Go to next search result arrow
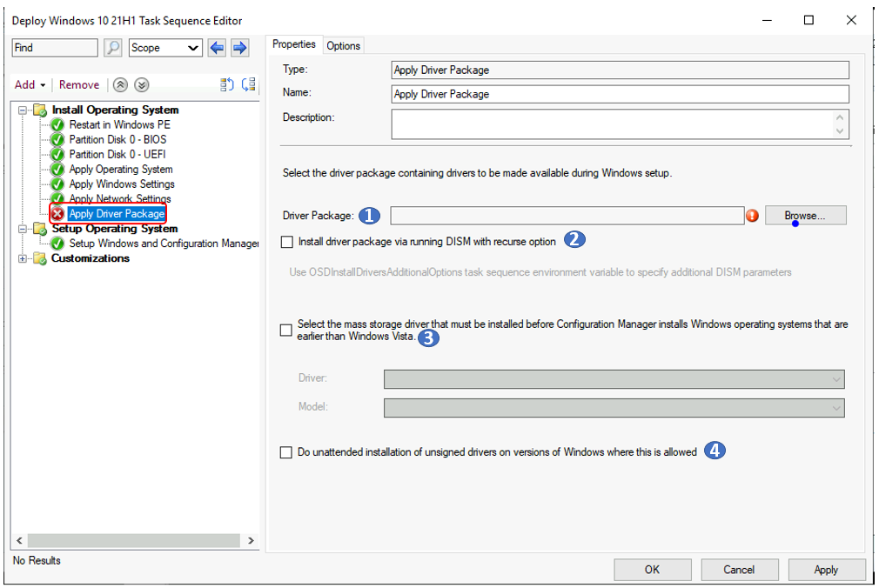This screenshot has height=588, width=879. (239, 48)
